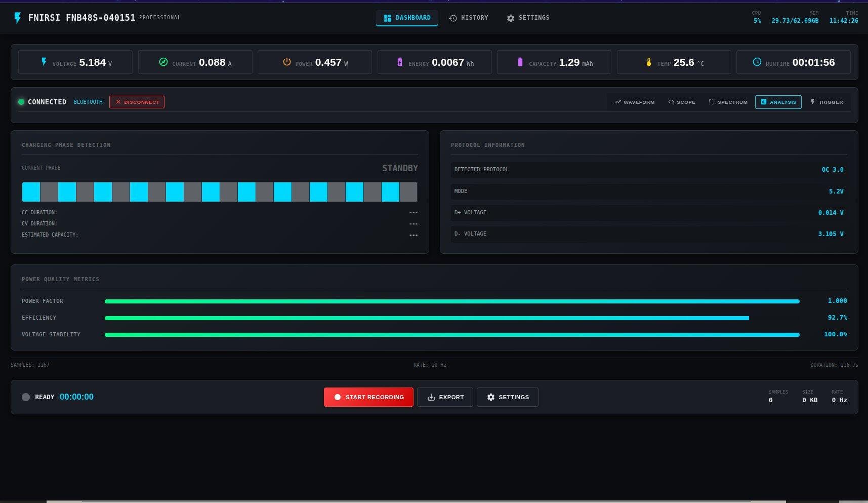Click the runtime clock icon
The image size is (868, 503).
tap(757, 62)
